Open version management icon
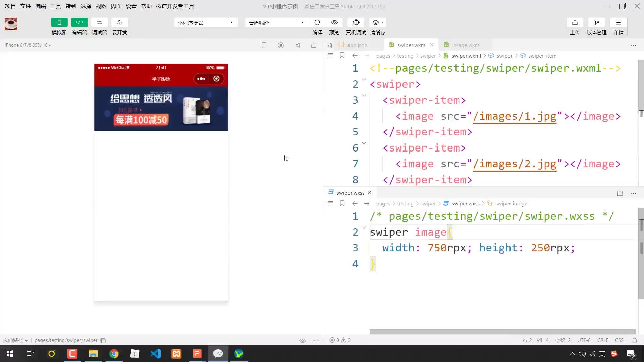The width and height of the screenshot is (644, 362). [x=596, y=22]
